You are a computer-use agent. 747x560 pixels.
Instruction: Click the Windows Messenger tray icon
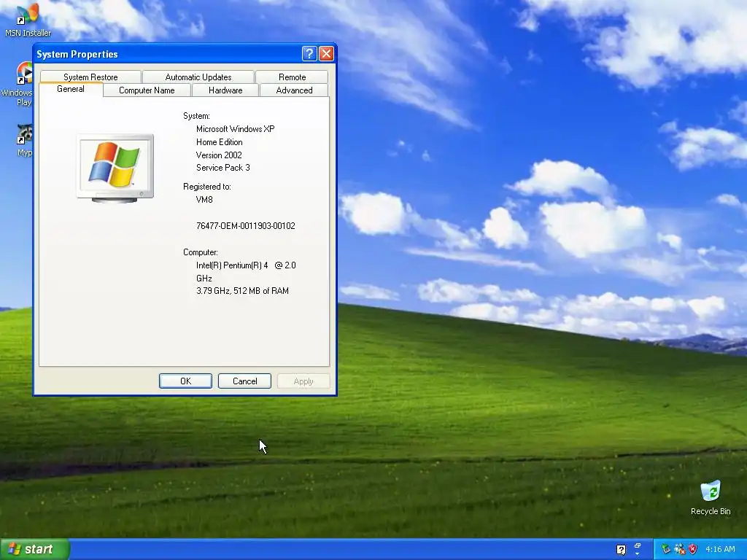click(680, 549)
